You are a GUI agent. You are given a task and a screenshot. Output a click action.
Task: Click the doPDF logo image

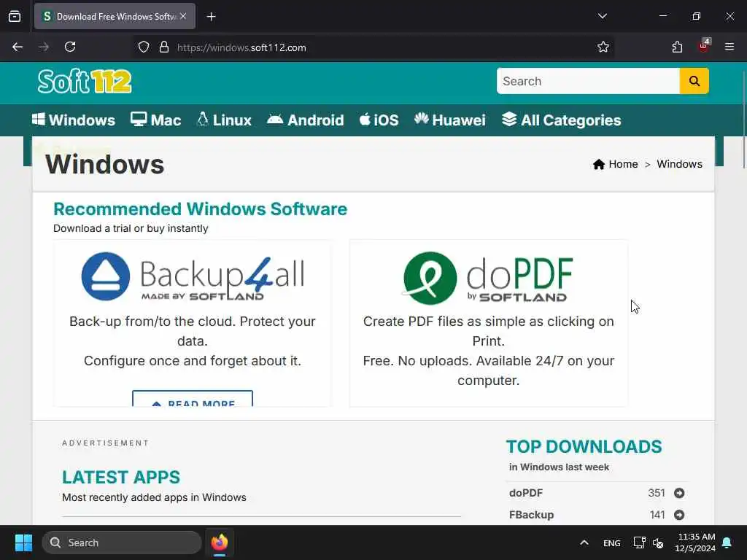[x=488, y=278]
